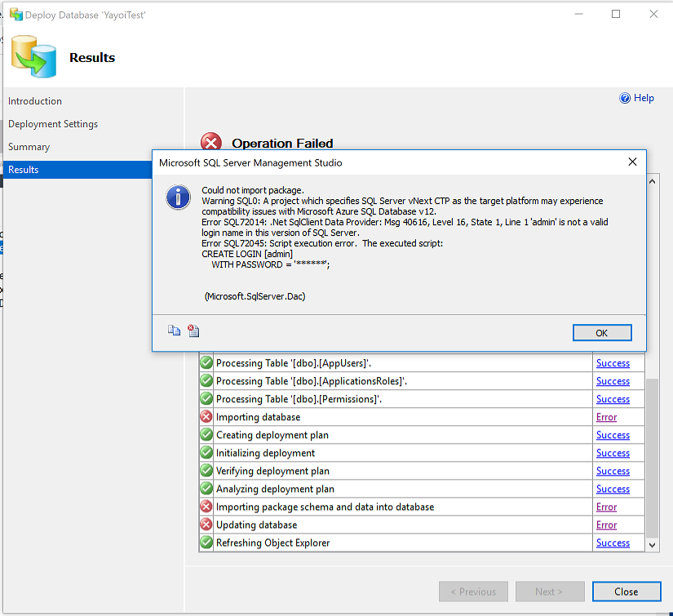Click the 'CREATE LOGIN [admin]' script line

point(247,254)
